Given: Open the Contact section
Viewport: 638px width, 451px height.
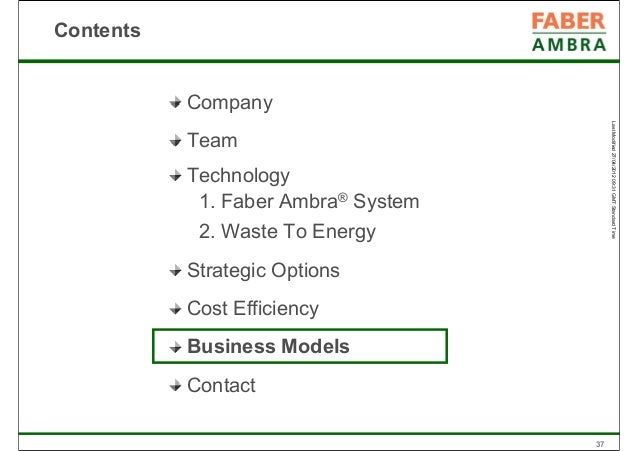Looking at the screenshot, I should pos(221,385).
